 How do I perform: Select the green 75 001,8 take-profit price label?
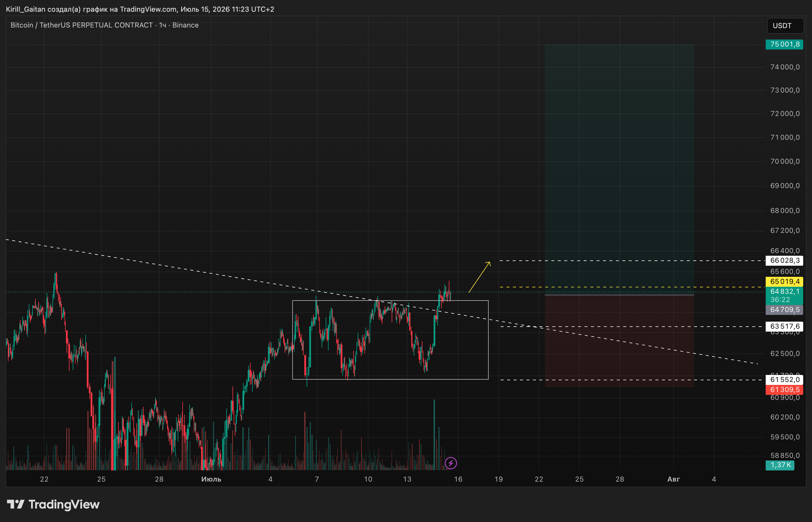pos(784,45)
